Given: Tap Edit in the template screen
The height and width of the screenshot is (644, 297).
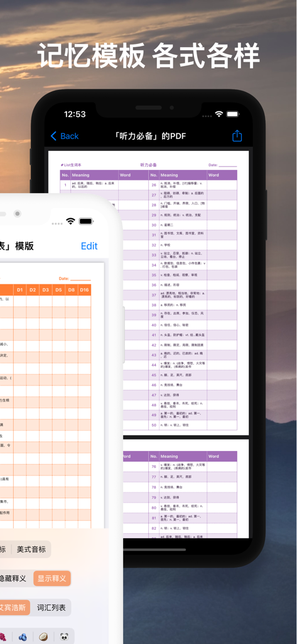Looking at the screenshot, I should (89, 246).
